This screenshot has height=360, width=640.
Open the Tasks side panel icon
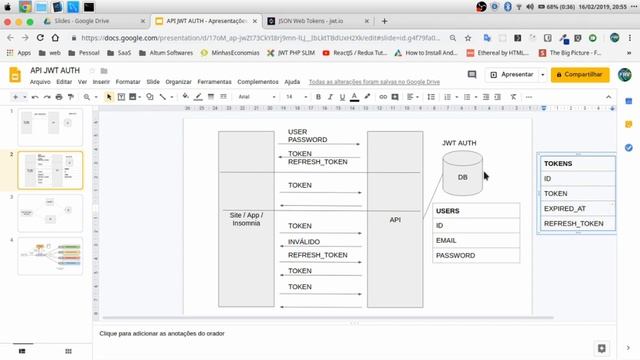click(629, 147)
